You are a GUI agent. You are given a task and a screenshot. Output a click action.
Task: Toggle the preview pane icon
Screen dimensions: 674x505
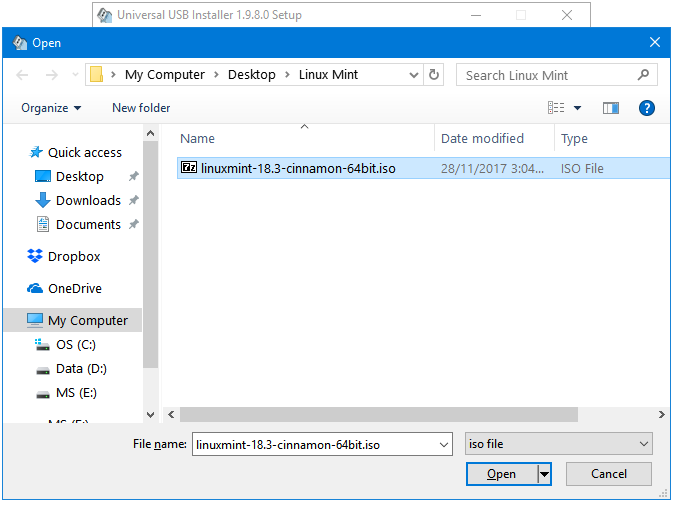pyautogui.click(x=610, y=108)
